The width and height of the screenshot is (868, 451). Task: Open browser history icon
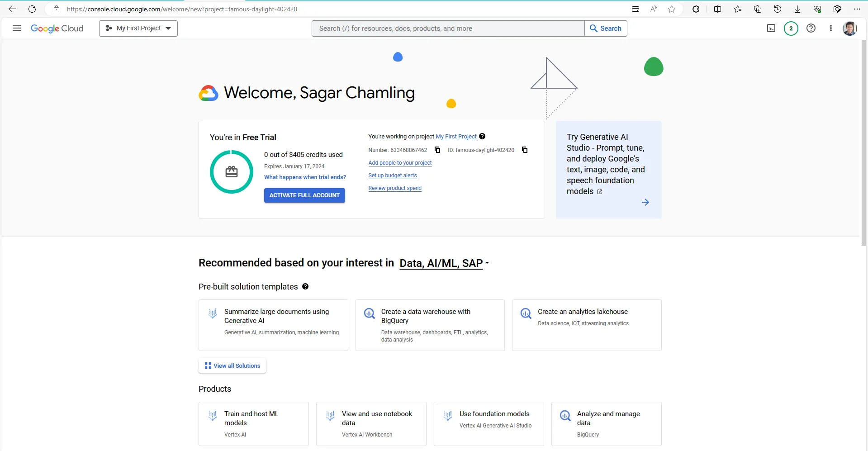click(x=778, y=9)
